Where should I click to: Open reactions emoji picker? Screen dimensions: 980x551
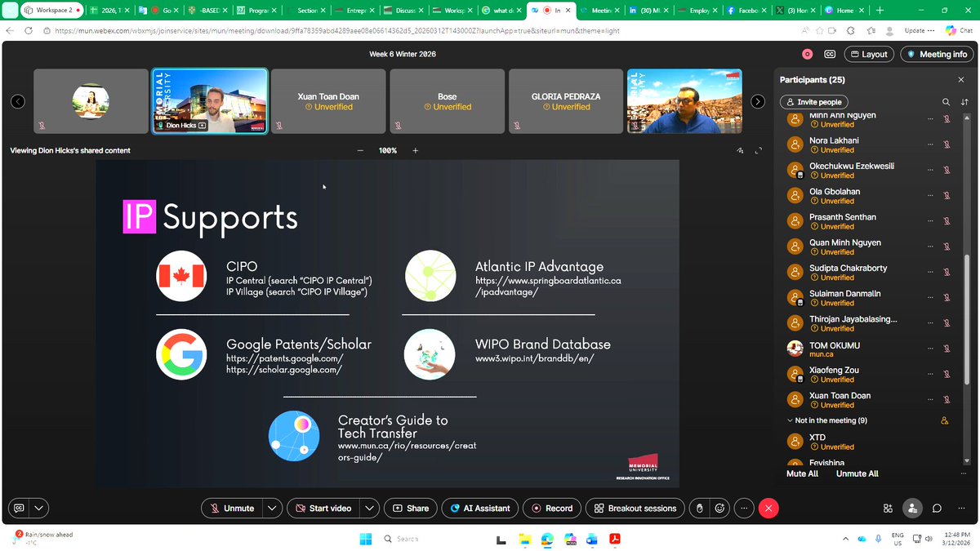click(x=719, y=508)
